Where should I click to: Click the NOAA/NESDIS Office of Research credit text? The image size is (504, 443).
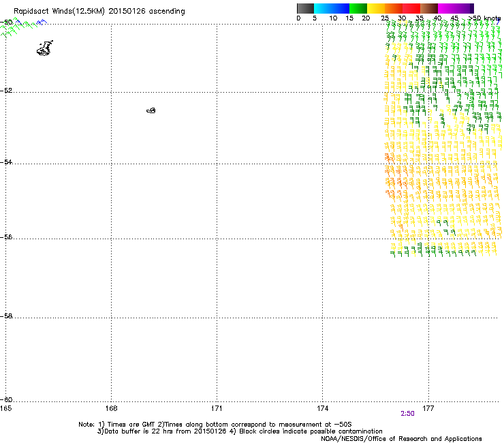401,439
